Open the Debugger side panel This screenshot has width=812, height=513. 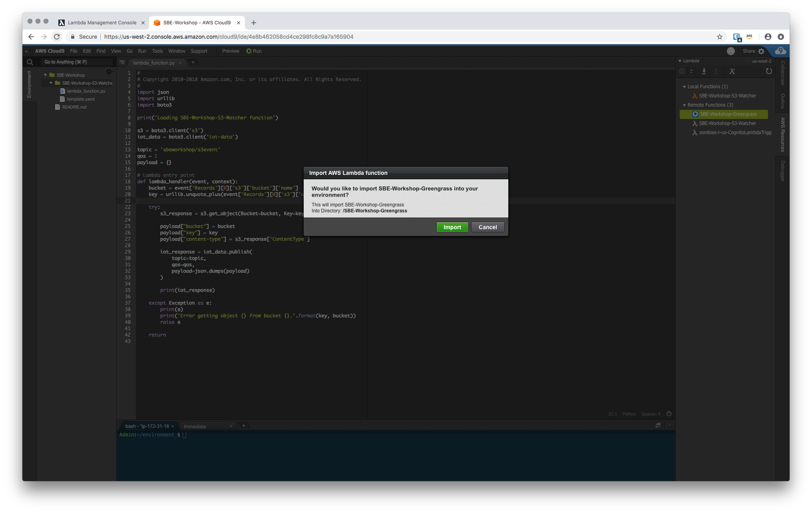(x=782, y=171)
